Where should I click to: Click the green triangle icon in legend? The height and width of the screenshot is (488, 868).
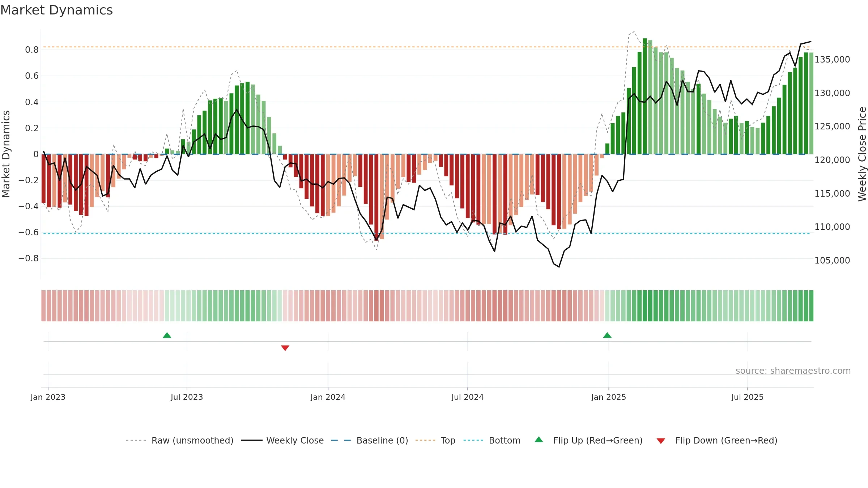tap(539, 440)
